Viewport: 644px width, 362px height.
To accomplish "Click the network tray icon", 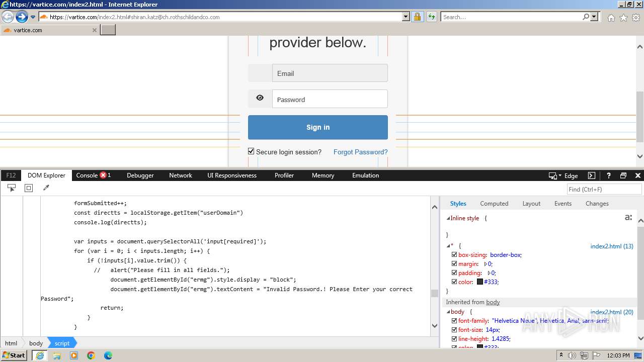I will point(584,355).
